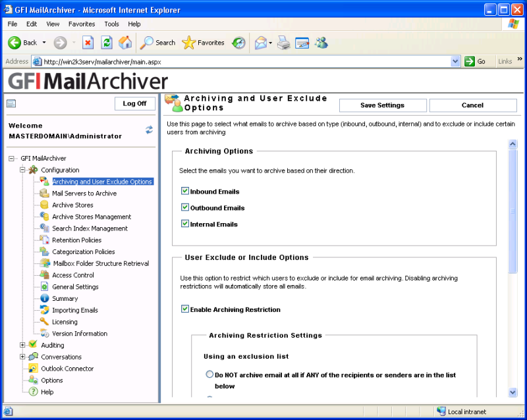This screenshot has width=527, height=420.
Task: Select the Options tree item
Action: [52, 381]
